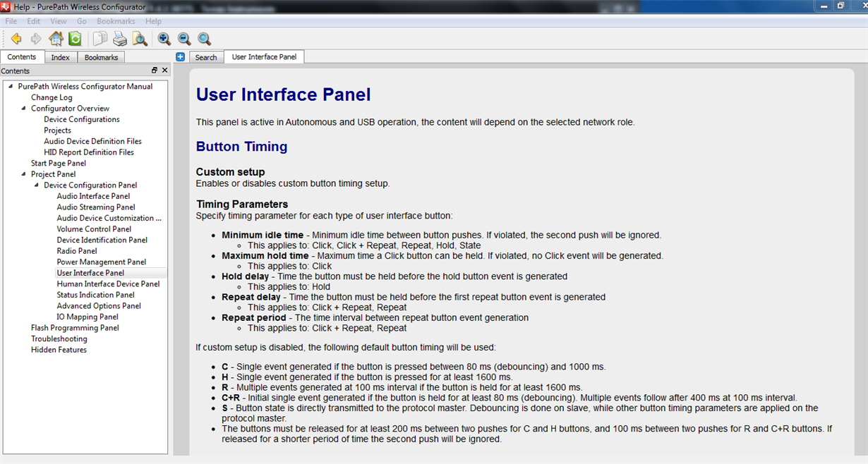The image size is (868, 464).
Task: Select User Interface Panel in the tree
Action: (x=90, y=273)
